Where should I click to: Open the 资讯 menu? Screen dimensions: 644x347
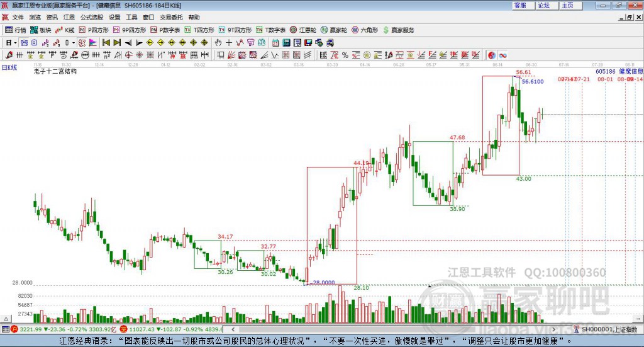(x=52, y=17)
